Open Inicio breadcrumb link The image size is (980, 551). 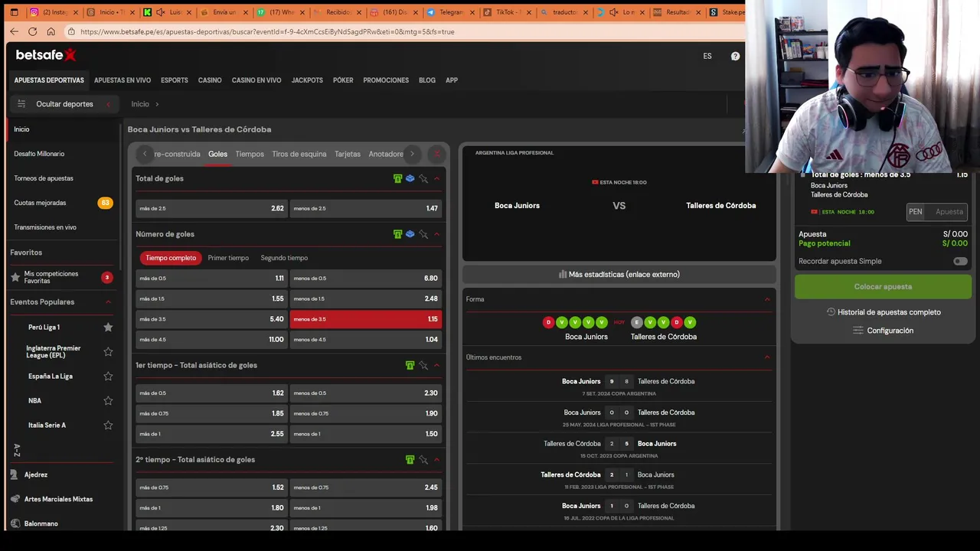coord(140,104)
